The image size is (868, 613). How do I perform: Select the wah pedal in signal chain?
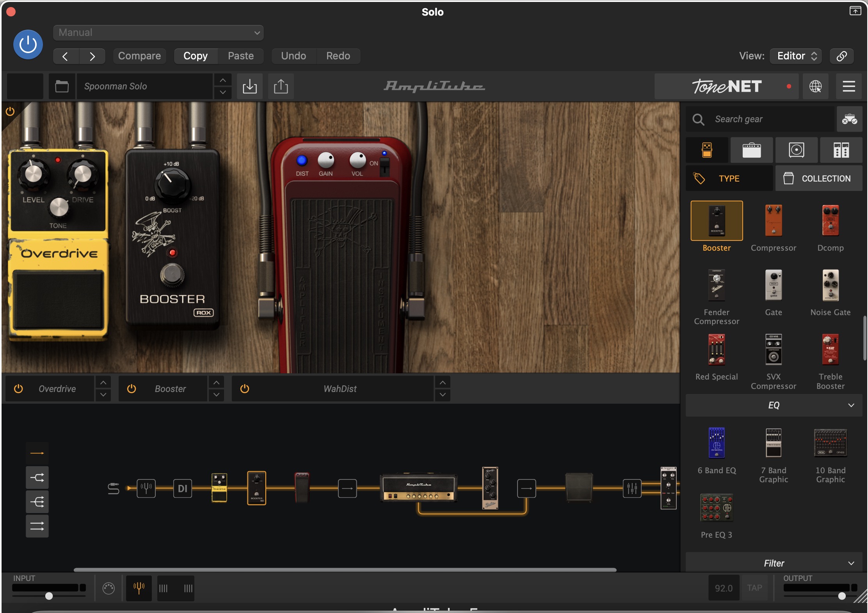[x=302, y=487]
